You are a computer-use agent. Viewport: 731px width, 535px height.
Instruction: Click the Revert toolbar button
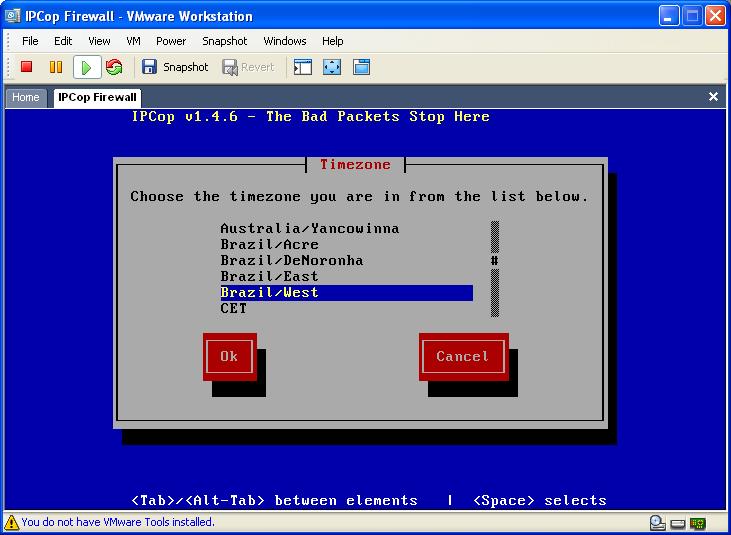(248, 68)
